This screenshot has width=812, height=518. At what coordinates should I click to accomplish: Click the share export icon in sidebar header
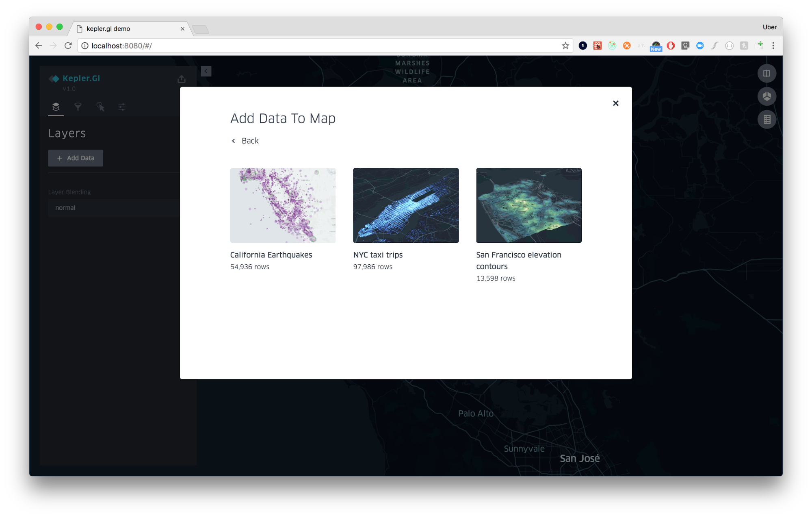[182, 79]
